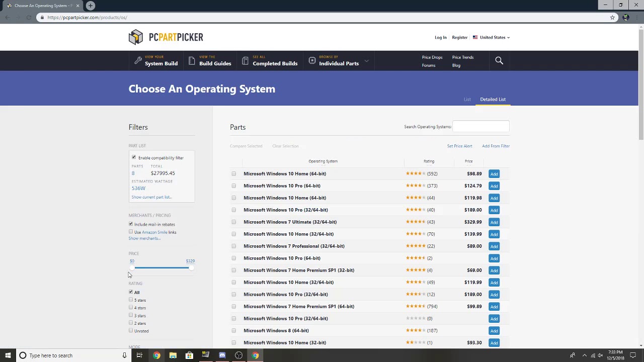Open File Explorer from the taskbar

(x=173, y=355)
